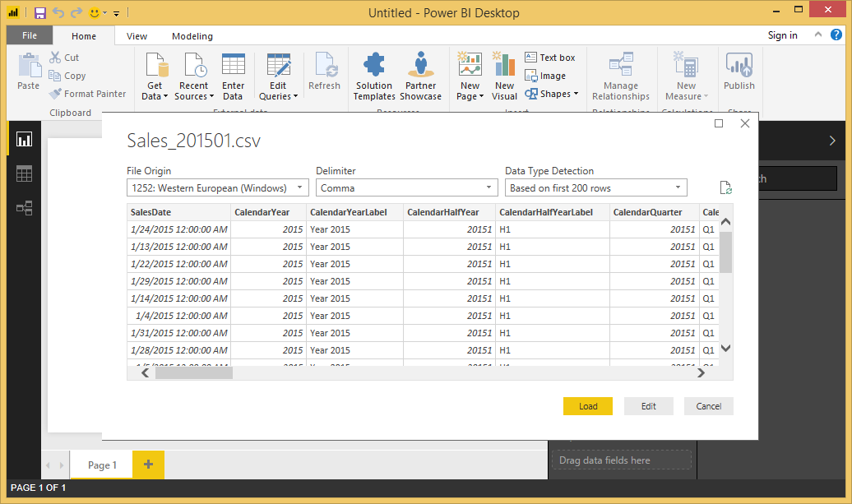
Task: Open the Get Data button
Action: [x=155, y=76]
